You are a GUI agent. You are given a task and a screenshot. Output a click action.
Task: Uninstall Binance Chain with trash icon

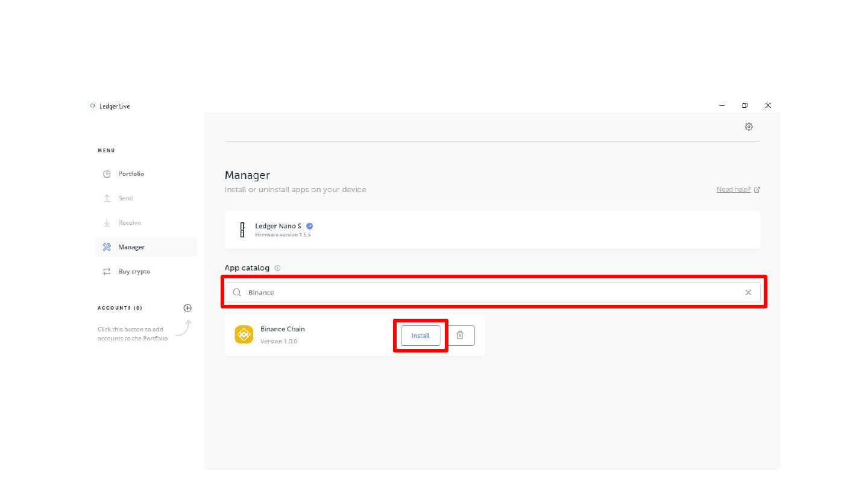(x=460, y=336)
